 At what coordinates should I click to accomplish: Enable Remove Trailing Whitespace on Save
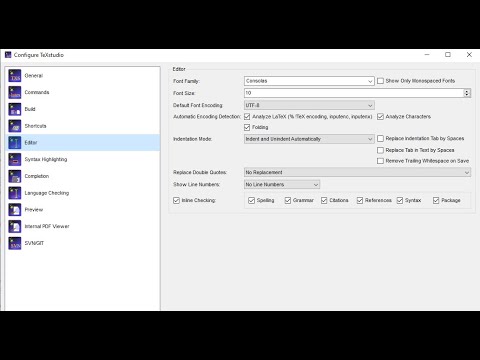tap(380, 161)
